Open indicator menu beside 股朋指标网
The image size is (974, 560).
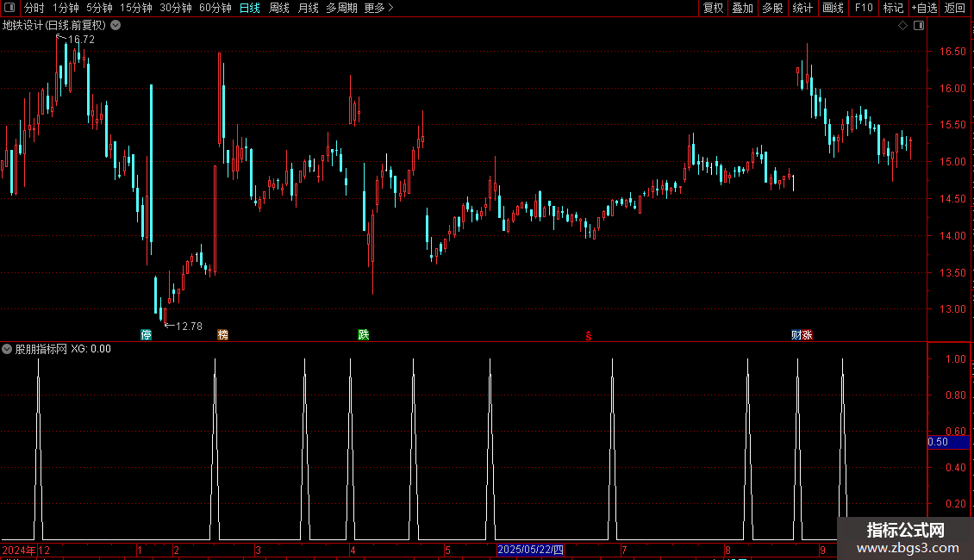(x=7, y=349)
